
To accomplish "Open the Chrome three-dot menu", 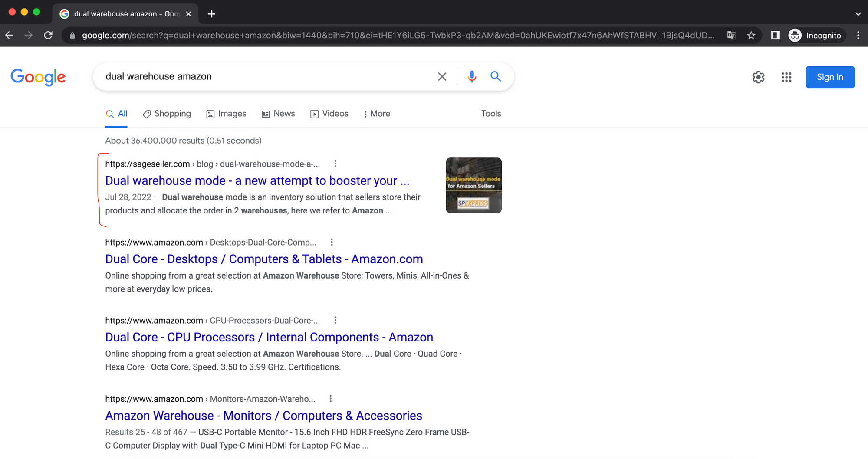I will [858, 35].
